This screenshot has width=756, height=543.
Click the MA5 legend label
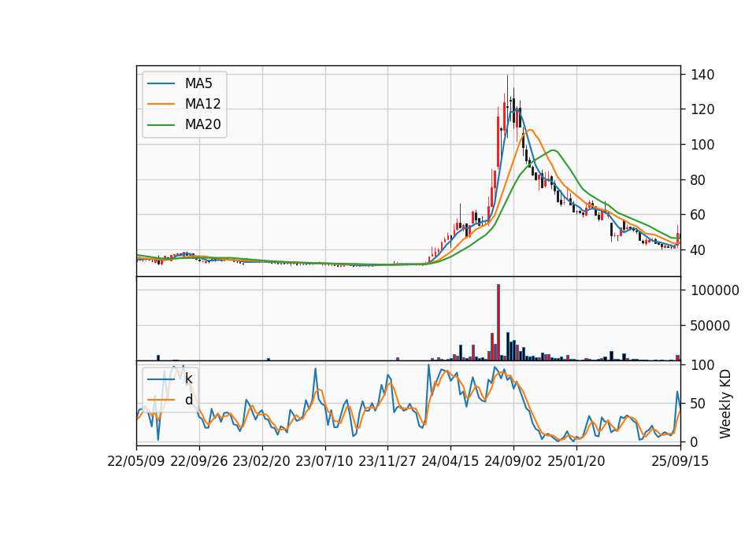[x=198, y=83]
